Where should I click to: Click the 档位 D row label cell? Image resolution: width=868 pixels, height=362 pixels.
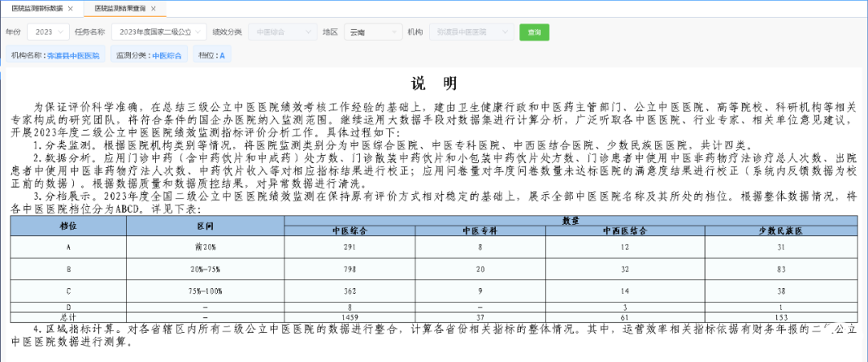pyautogui.click(x=68, y=307)
